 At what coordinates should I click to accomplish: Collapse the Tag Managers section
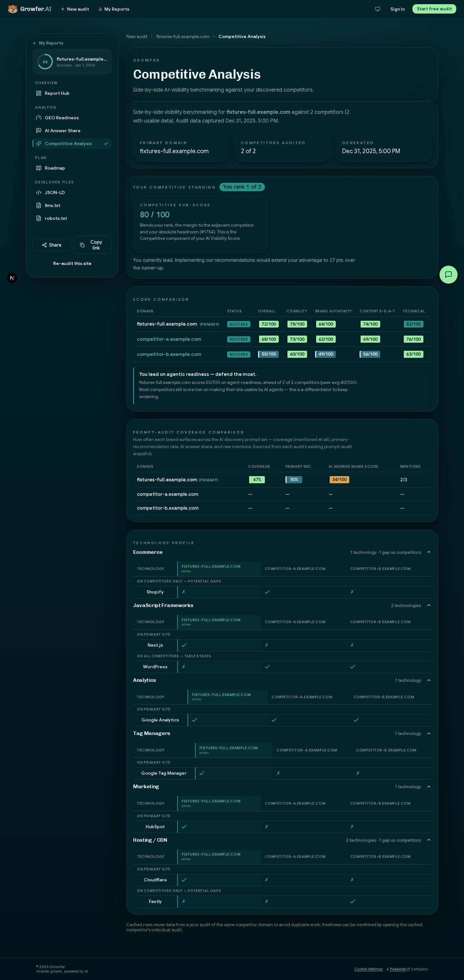(429, 733)
